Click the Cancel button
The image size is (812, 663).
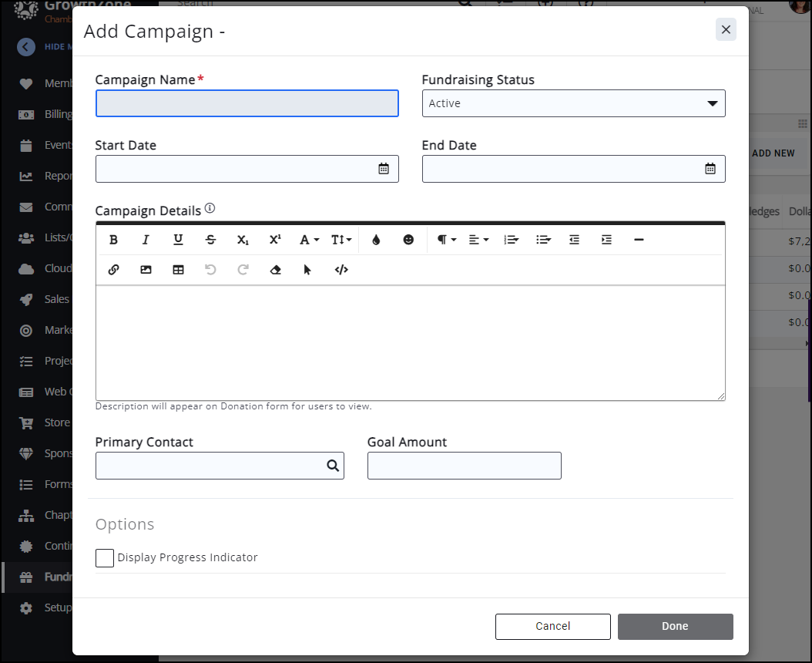(552, 626)
